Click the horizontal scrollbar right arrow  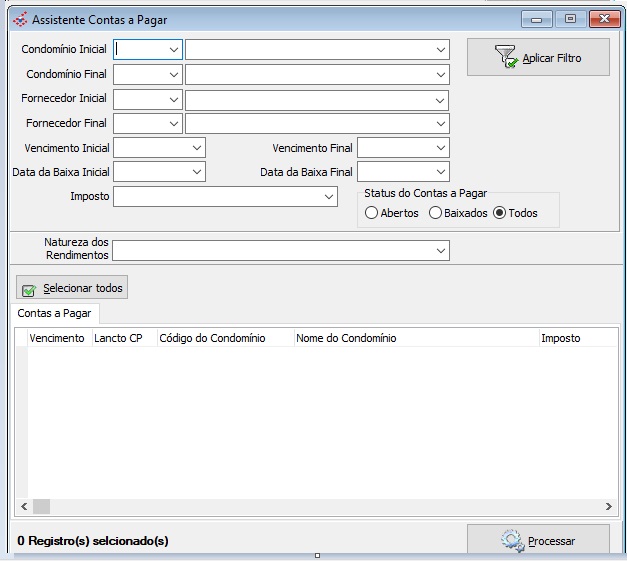609,506
